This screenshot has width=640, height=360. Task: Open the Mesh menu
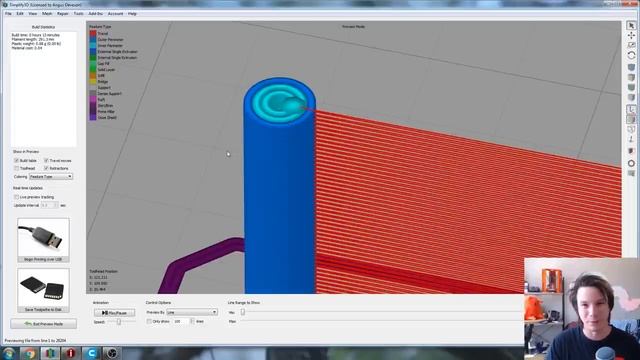click(47, 13)
